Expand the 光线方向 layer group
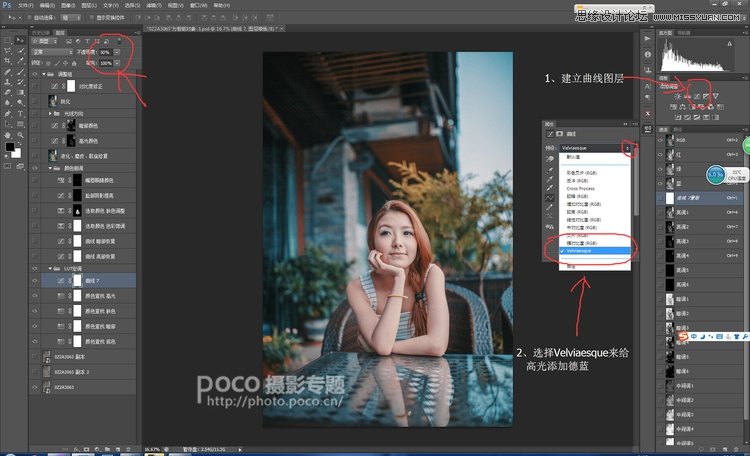 pyautogui.click(x=50, y=113)
